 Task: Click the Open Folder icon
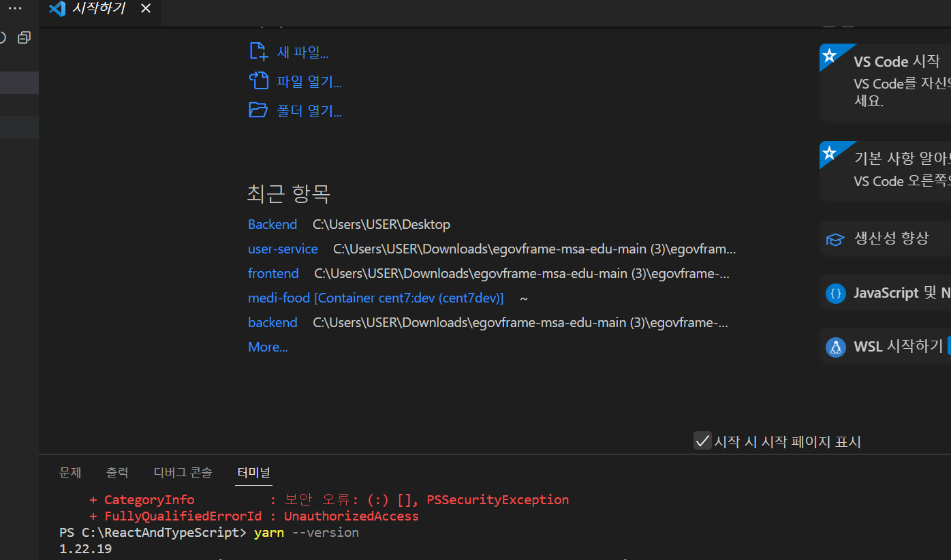tap(258, 110)
